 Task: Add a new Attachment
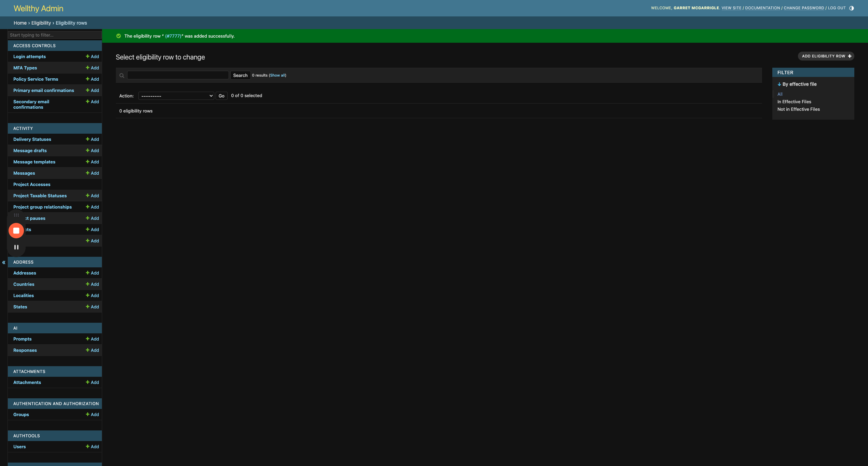coord(92,382)
